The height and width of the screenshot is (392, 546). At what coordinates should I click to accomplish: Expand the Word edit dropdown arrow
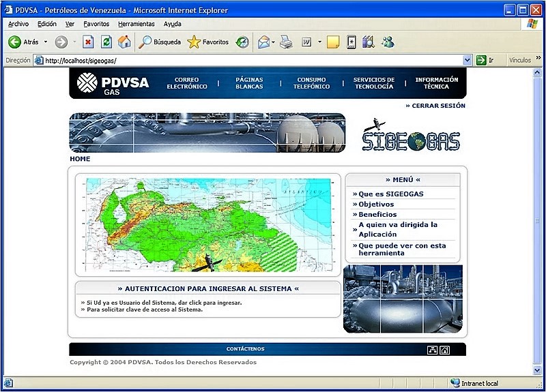point(319,42)
